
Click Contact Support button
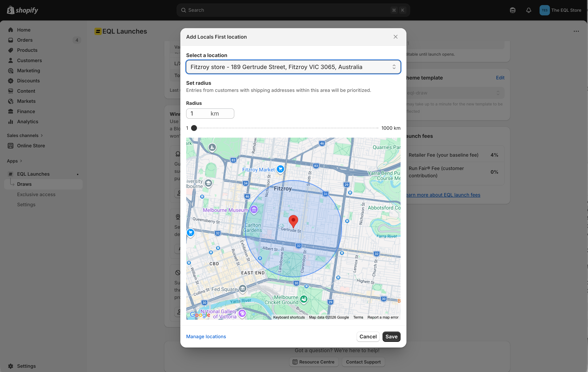pos(363,362)
